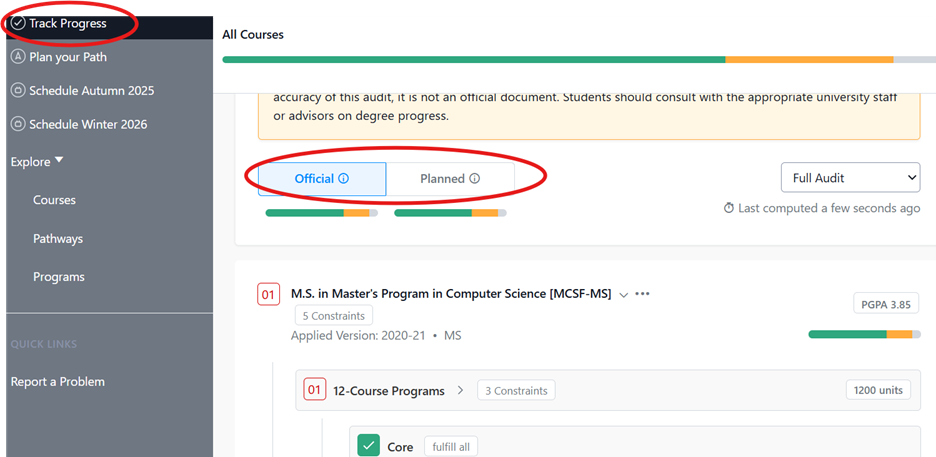Open the three-dots menu beside MCSF-MS
936x457 pixels.
click(642, 294)
